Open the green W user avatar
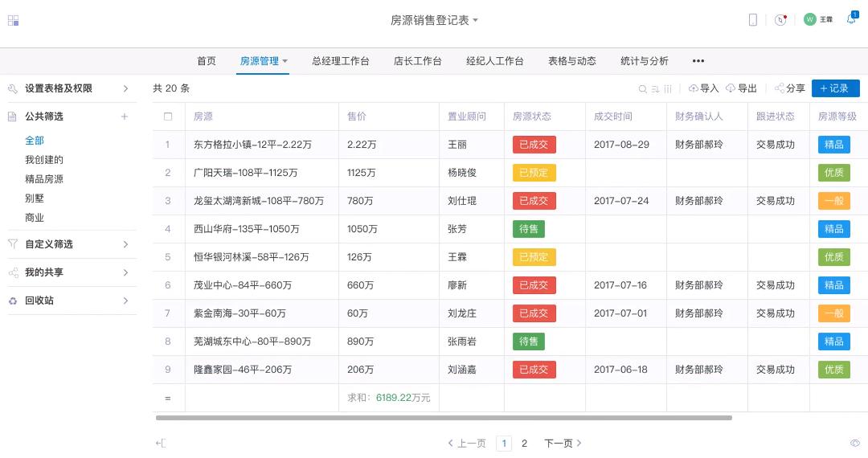The height and width of the screenshot is (458, 868). (x=810, y=19)
